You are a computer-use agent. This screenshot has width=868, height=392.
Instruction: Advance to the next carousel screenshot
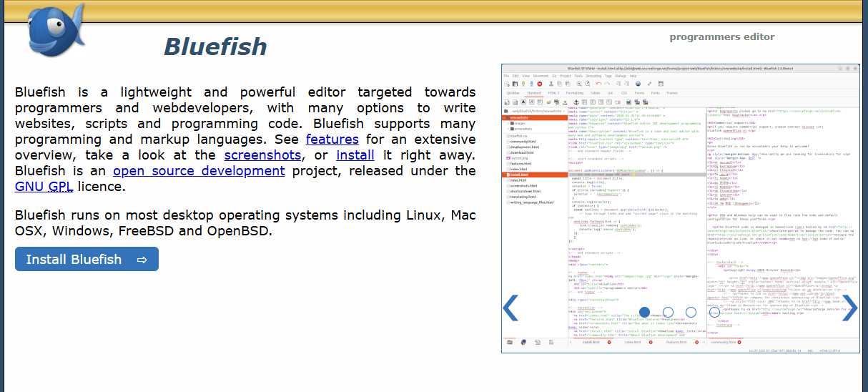tap(849, 308)
